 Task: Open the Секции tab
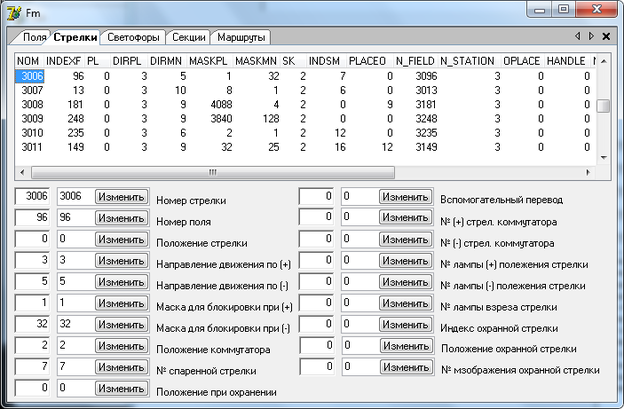(x=187, y=38)
